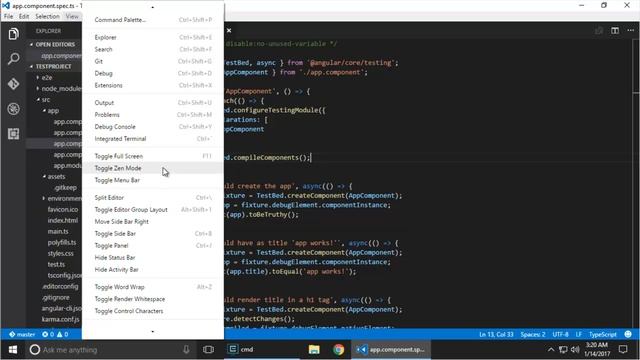Select Toggle Zen Mode
Image resolution: width=640 pixels, height=360 pixels.
[153, 168]
